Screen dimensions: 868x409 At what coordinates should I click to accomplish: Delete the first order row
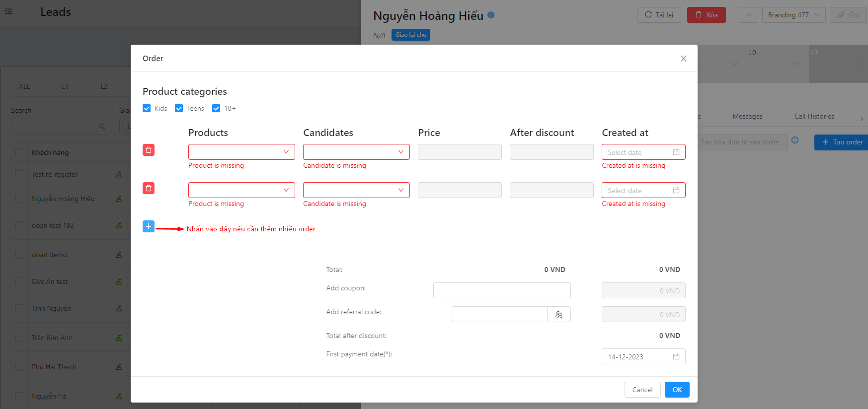click(149, 150)
